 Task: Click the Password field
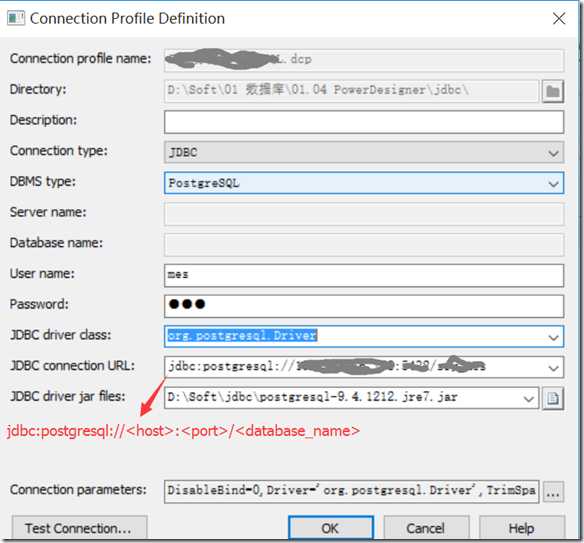point(364,306)
